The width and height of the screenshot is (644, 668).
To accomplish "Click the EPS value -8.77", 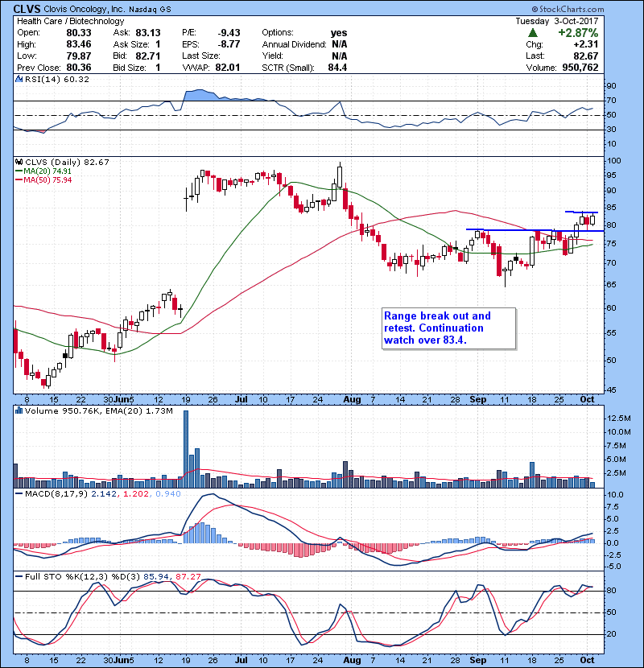I will pos(229,44).
